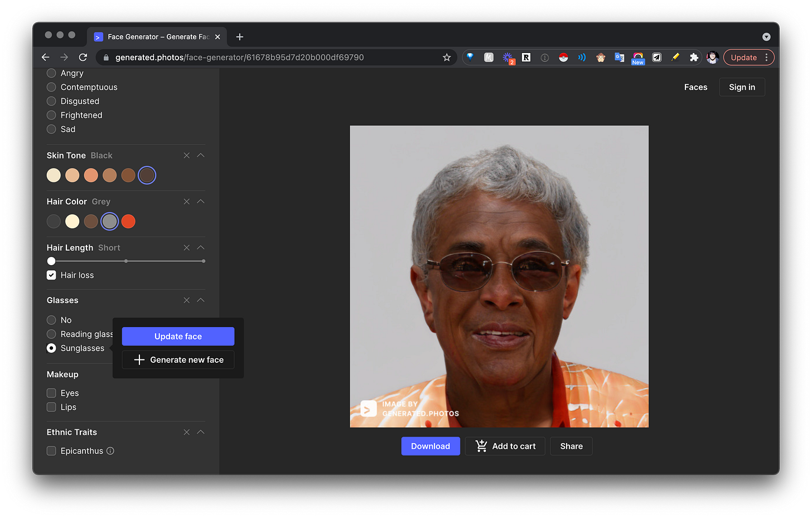
Task: Clear the Glasses filter with X
Action: [x=187, y=300]
